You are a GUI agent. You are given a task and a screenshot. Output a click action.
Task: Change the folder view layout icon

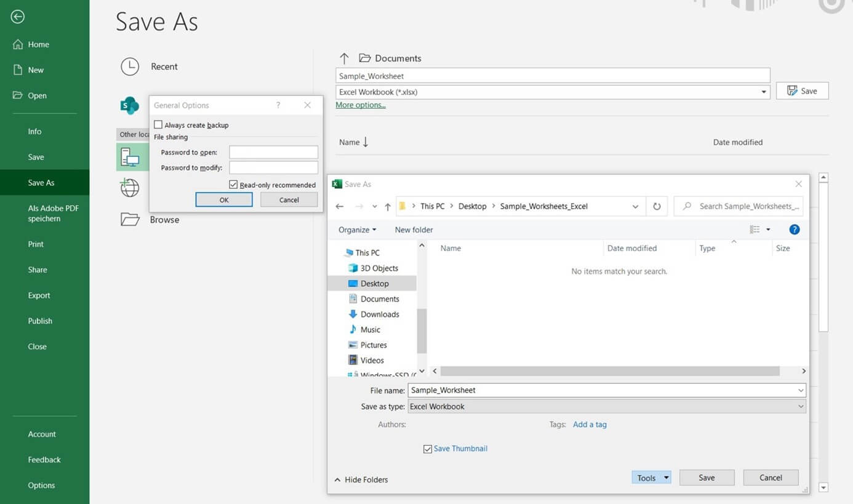point(755,229)
